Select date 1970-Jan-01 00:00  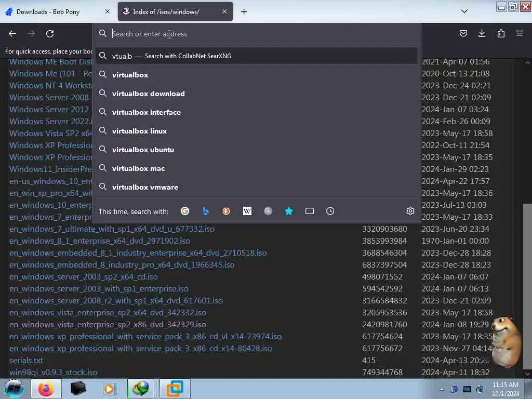(x=455, y=241)
